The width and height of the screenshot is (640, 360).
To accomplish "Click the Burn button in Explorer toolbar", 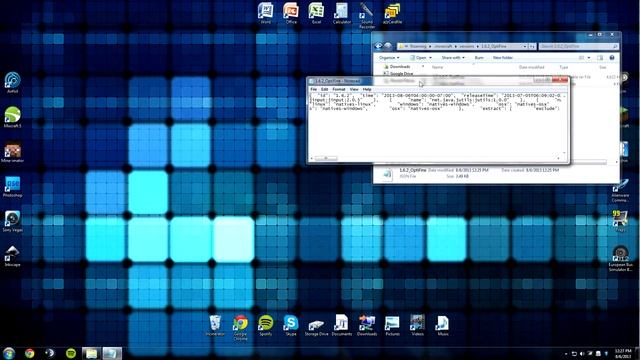I will click(x=479, y=58).
